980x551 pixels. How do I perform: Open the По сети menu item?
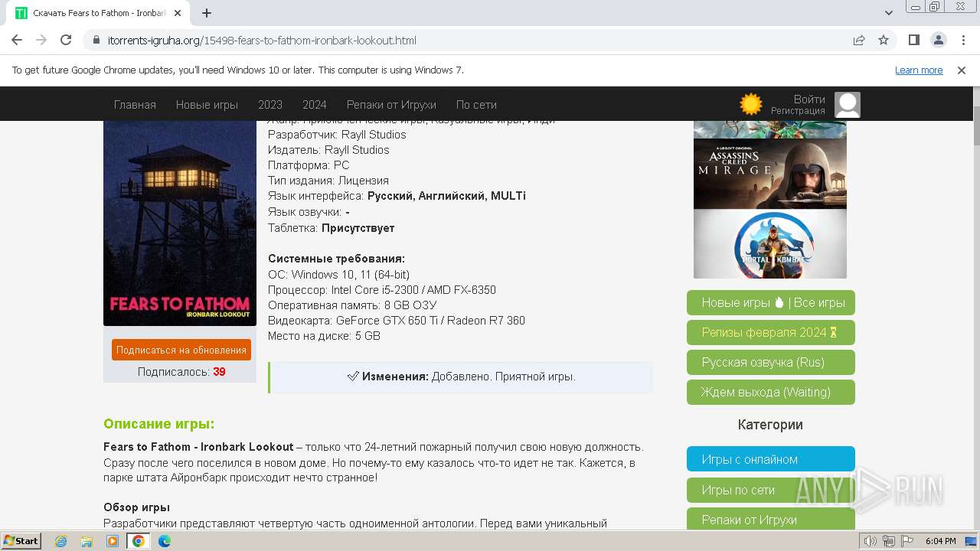476,105
